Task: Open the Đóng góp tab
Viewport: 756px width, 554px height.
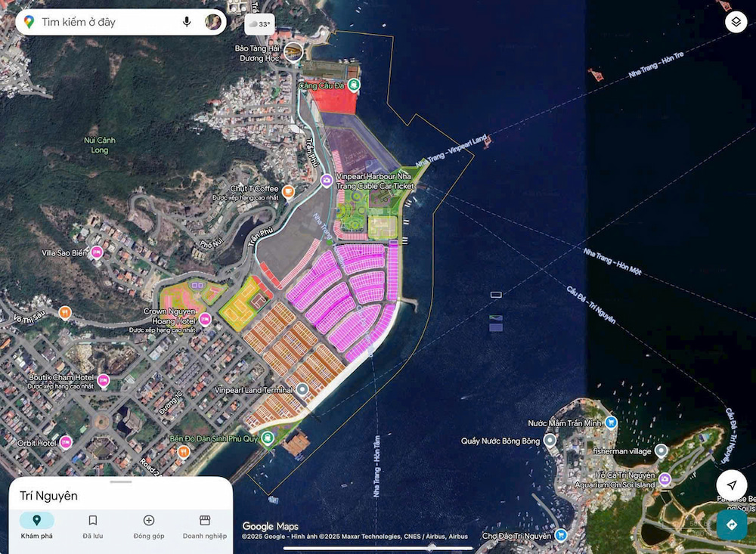Action: coord(149,525)
